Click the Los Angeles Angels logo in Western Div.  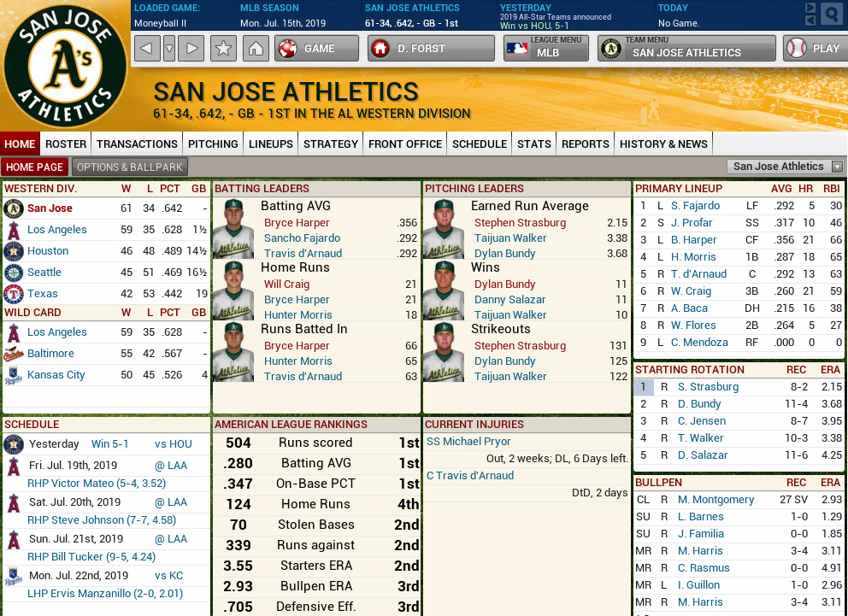point(14,230)
